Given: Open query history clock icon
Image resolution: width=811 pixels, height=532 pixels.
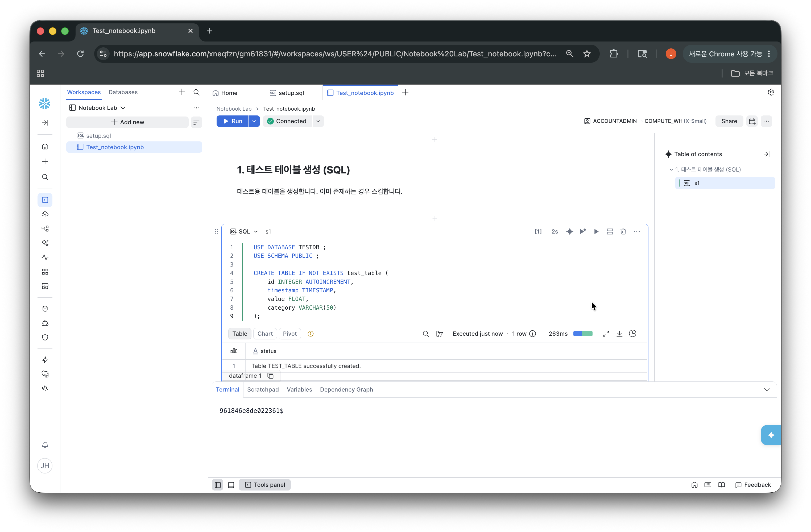Looking at the screenshot, I should [x=633, y=334].
